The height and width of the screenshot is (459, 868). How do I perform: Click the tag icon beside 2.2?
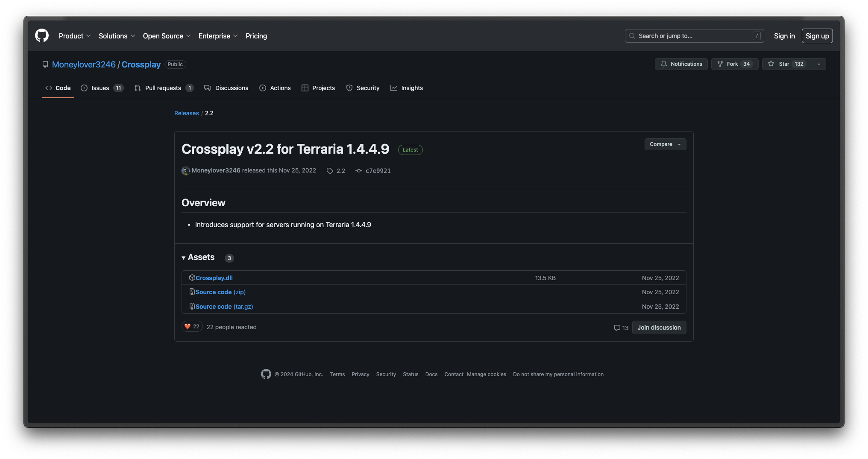click(330, 171)
